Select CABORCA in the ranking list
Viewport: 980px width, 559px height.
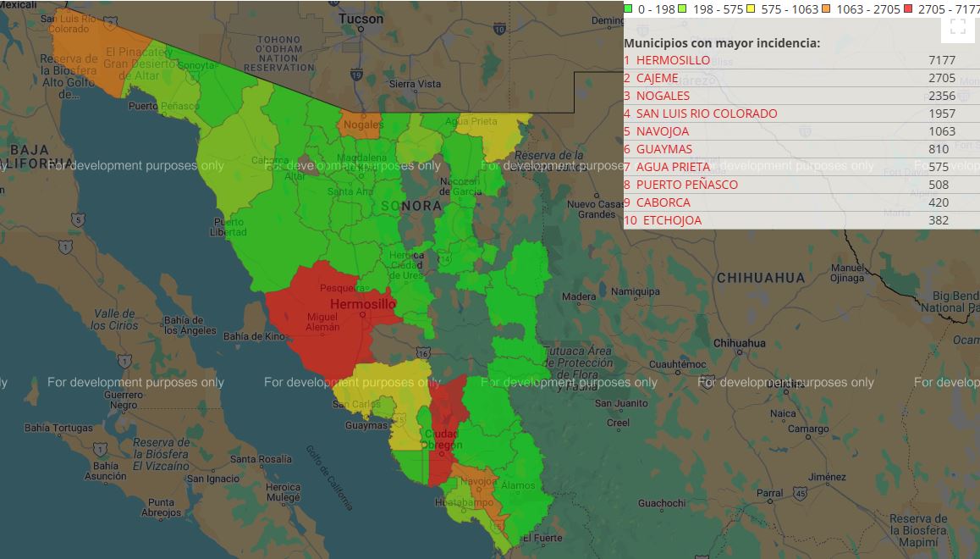tap(663, 202)
